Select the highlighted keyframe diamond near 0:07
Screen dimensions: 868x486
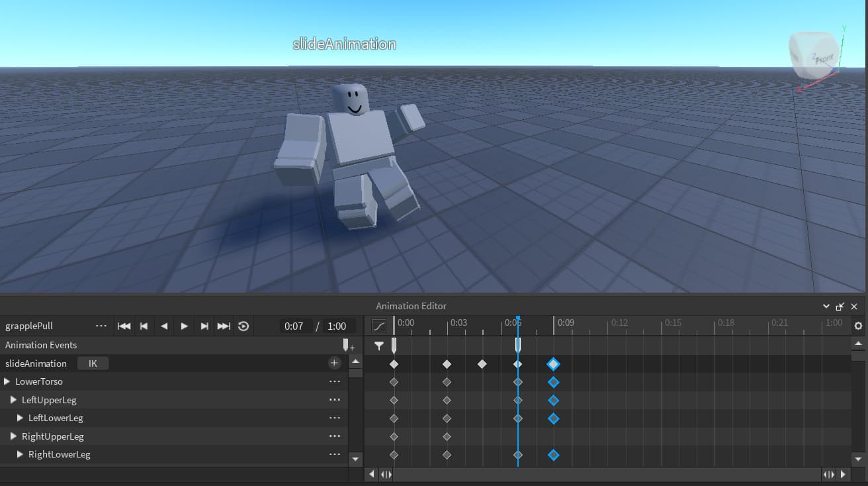(553, 364)
